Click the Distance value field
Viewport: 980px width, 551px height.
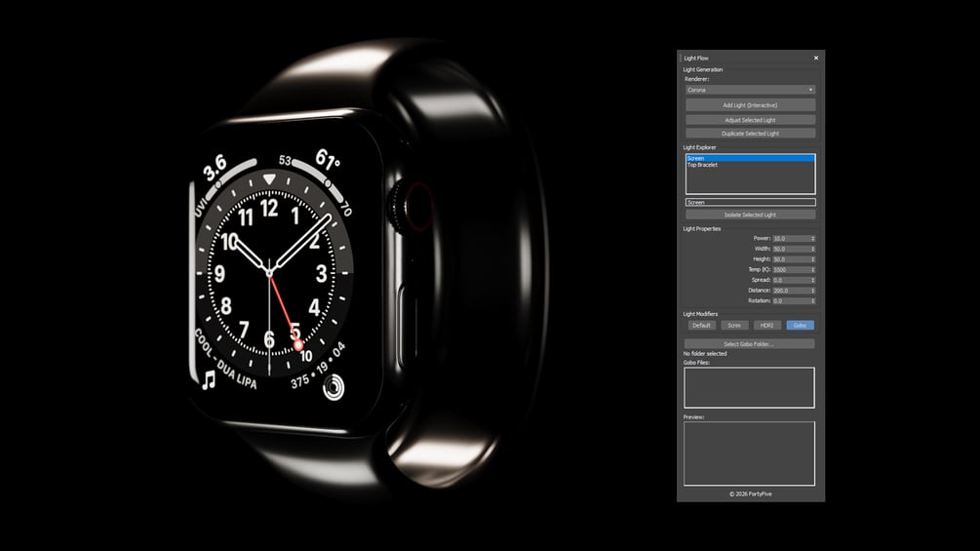click(x=791, y=291)
